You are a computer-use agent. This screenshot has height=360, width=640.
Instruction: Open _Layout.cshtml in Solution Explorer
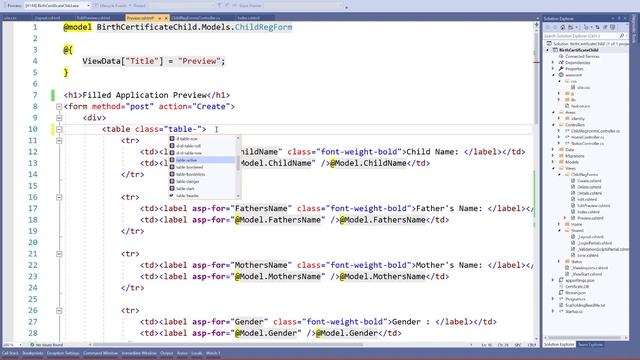(590, 237)
